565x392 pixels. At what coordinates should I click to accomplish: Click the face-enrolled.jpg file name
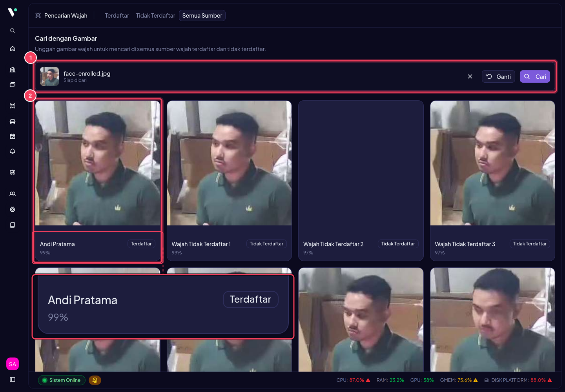pyautogui.click(x=87, y=73)
